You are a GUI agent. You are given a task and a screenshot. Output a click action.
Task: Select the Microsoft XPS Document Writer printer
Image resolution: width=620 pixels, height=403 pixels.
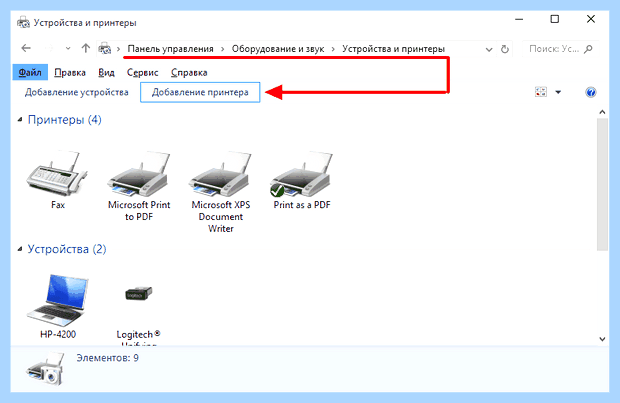(x=221, y=174)
